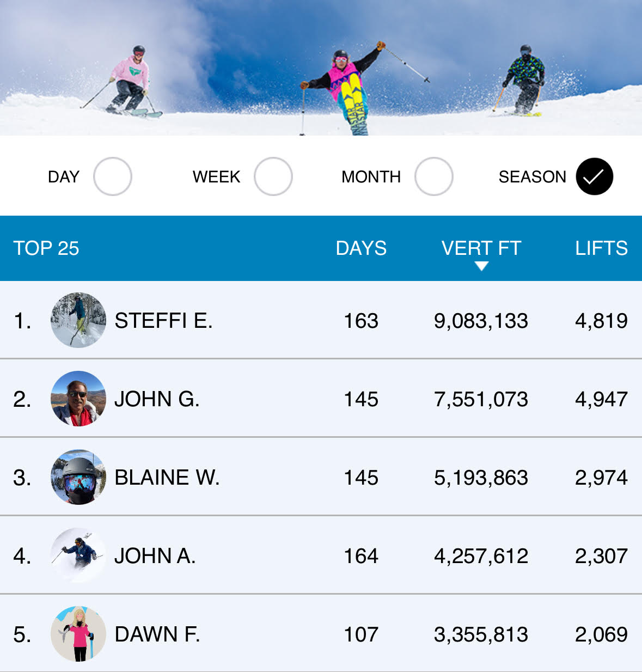642x672 pixels.
Task: Click the VERT FT sort arrow
Action: click(x=481, y=266)
